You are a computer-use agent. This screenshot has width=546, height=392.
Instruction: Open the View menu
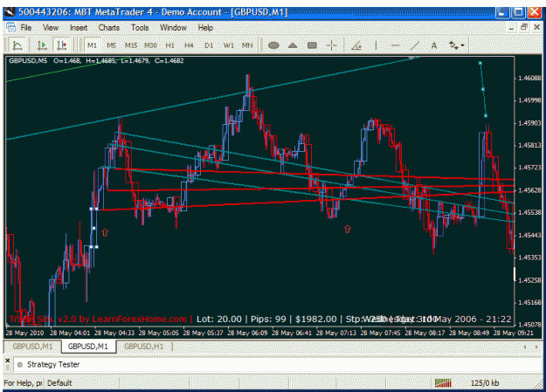click(51, 28)
